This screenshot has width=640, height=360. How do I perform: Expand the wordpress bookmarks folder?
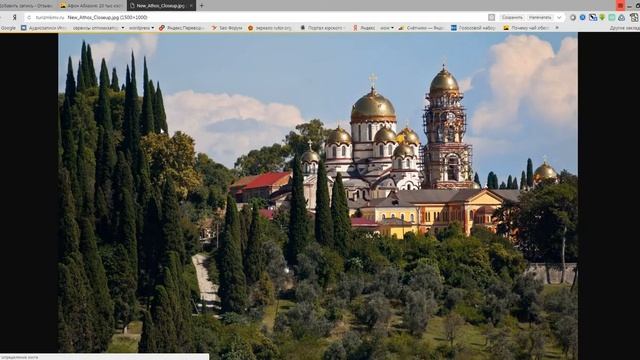coord(141,28)
